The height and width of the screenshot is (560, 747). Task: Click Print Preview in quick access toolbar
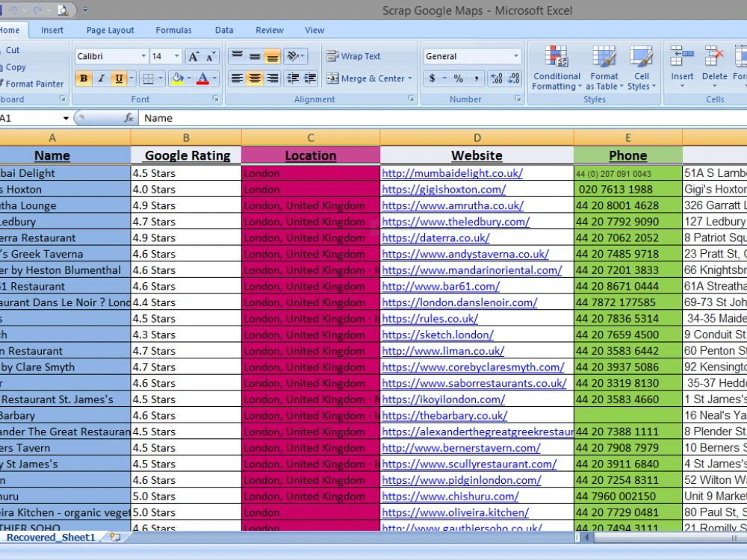point(63,10)
